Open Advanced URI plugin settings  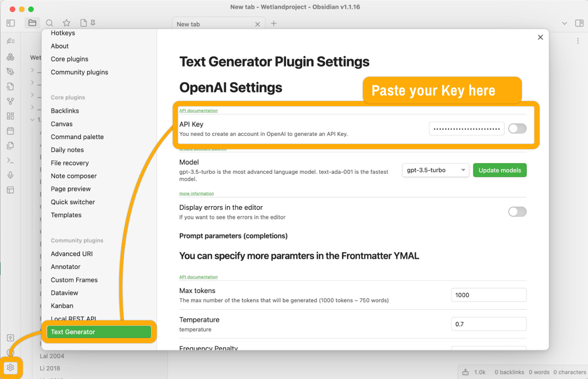coord(72,254)
